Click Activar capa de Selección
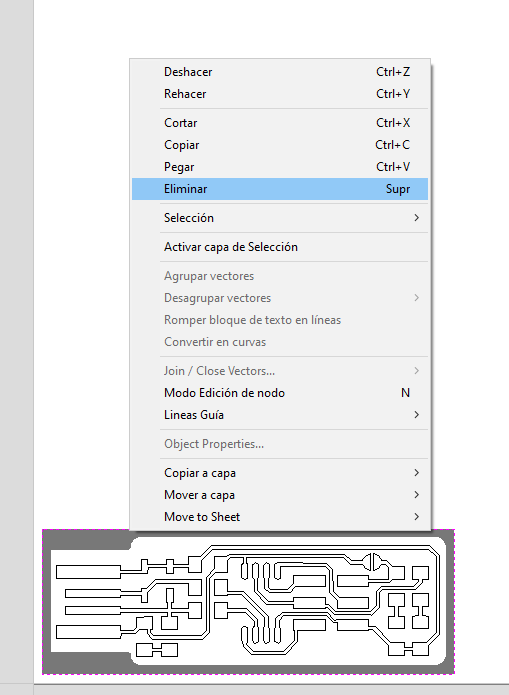This screenshot has height=695, width=509. coord(280,247)
